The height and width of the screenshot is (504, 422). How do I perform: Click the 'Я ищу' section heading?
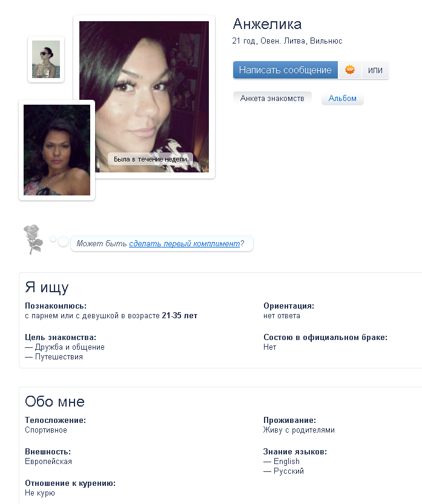coord(47,287)
